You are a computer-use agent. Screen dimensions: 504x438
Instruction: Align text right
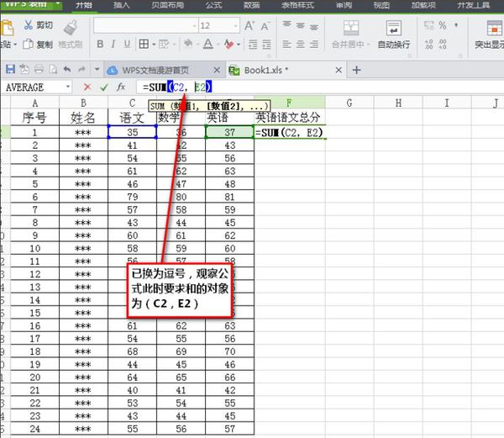(x=313, y=44)
